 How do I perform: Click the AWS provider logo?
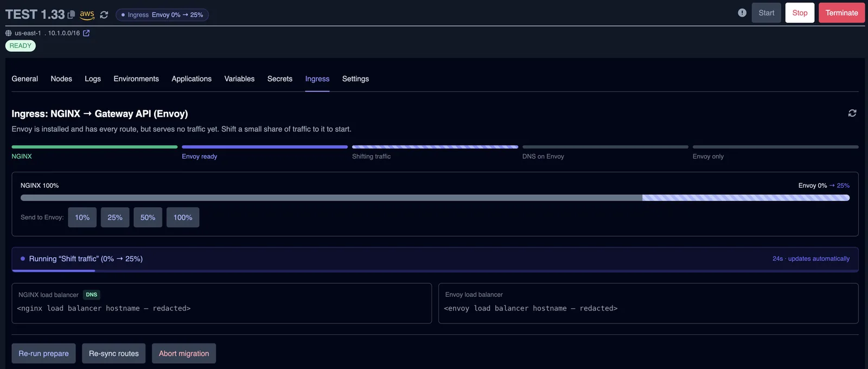click(87, 15)
